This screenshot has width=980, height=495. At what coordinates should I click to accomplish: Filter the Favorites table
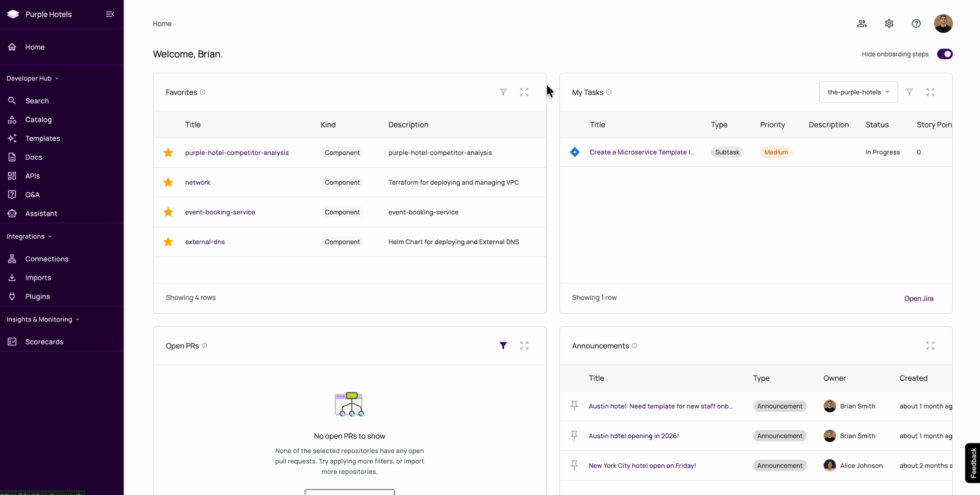[503, 92]
